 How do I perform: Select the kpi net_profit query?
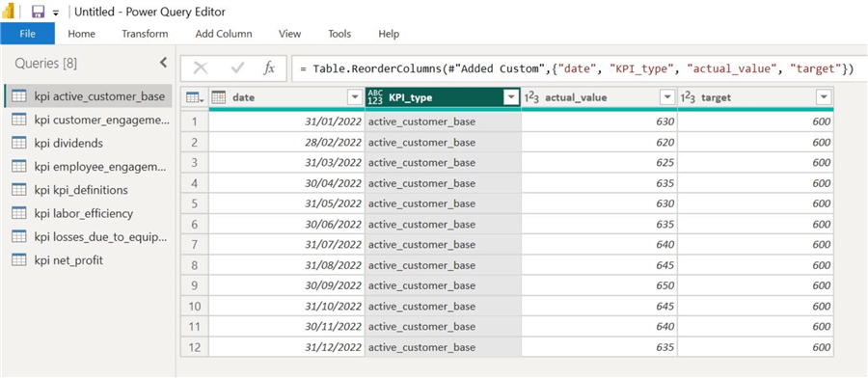coord(89,260)
